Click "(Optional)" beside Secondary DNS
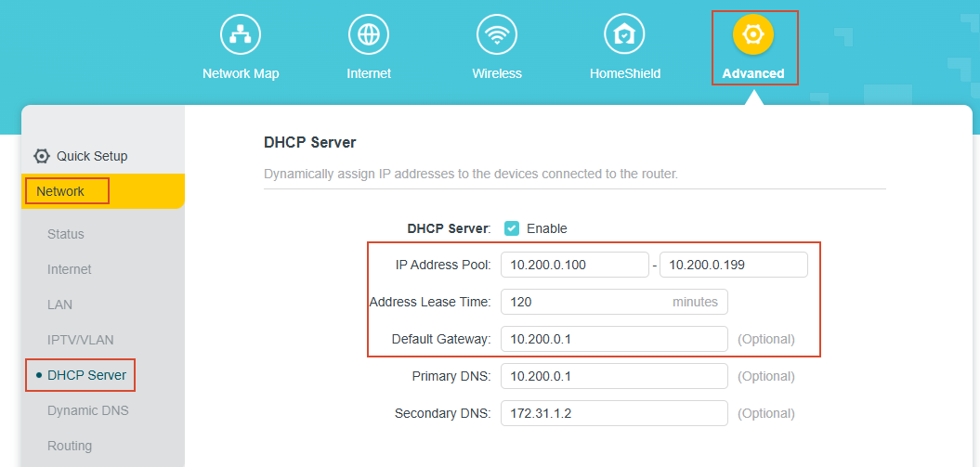This screenshot has height=467, width=980. click(766, 413)
